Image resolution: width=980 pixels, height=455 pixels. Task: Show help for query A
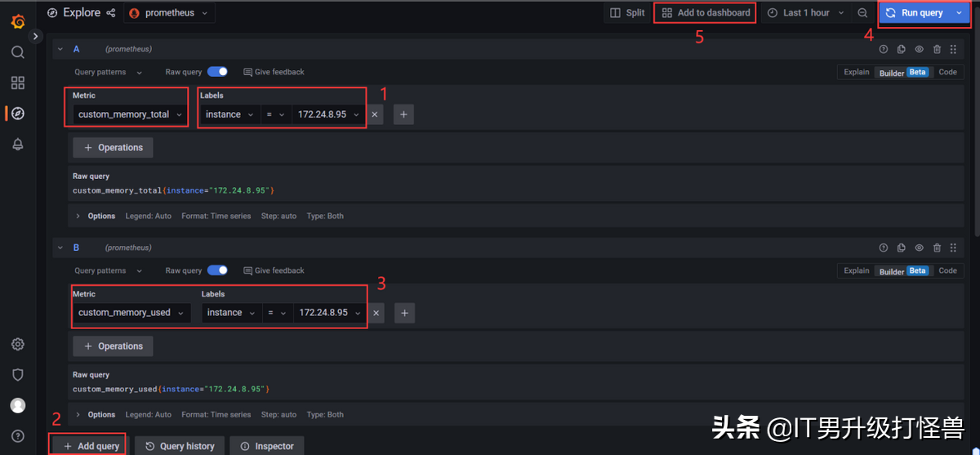coord(883,50)
